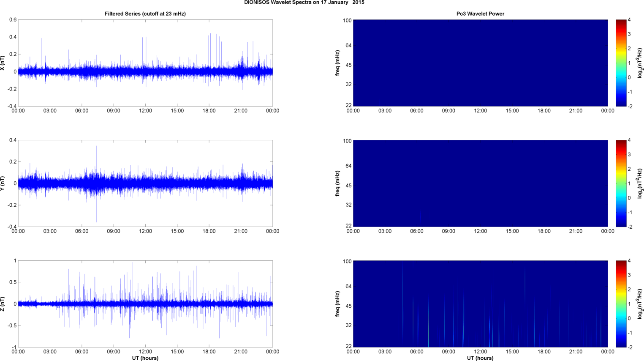The image size is (644, 361).
Task: Click the 1 tick atop Z series axis
Action: click(15, 261)
